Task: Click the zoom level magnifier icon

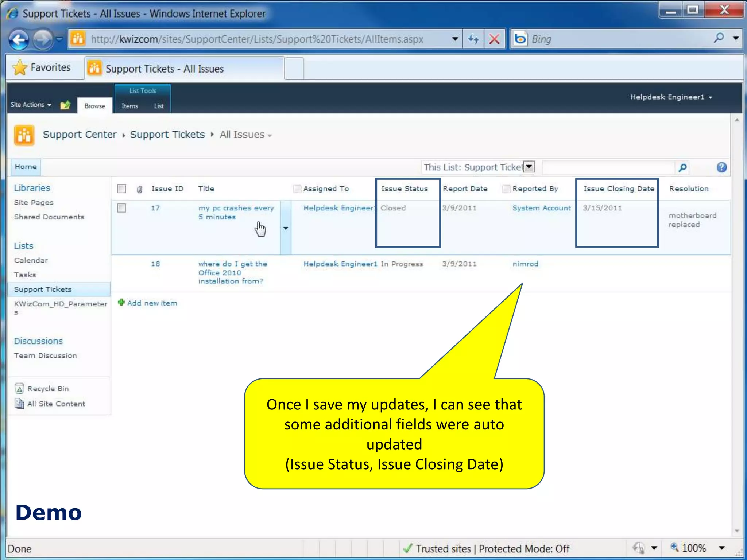Action: point(674,547)
